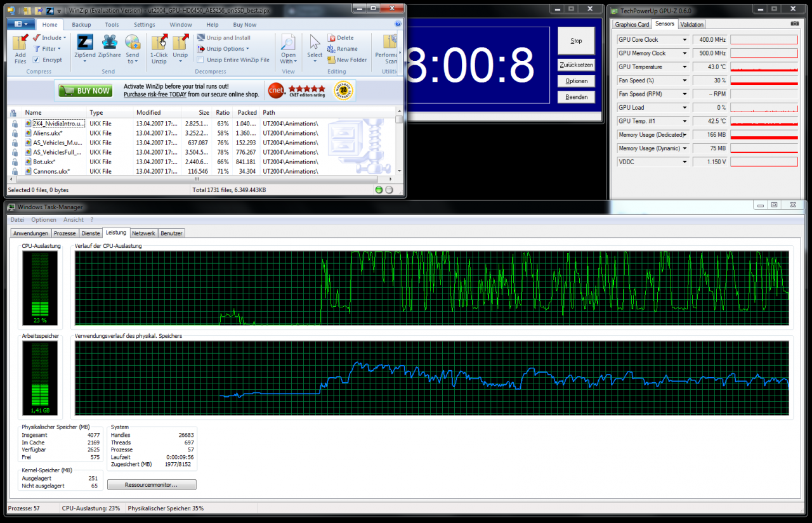Screen dimensions: 812x523
Task: Open the Optionen menu in Task Manager
Action: click(x=44, y=219)
